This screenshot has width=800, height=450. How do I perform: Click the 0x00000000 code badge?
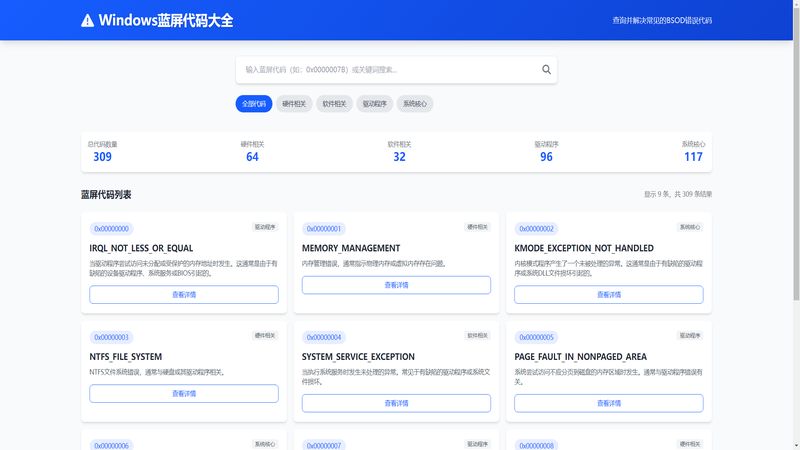point(110,229)
